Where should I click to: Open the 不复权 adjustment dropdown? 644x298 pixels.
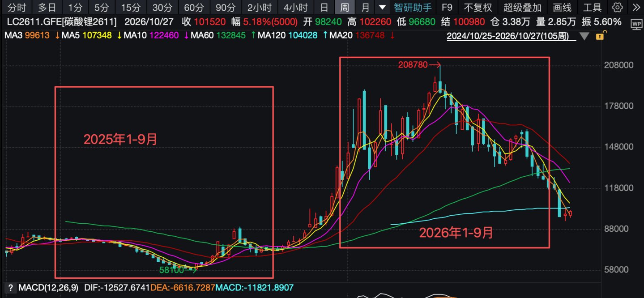pos(478,8)
